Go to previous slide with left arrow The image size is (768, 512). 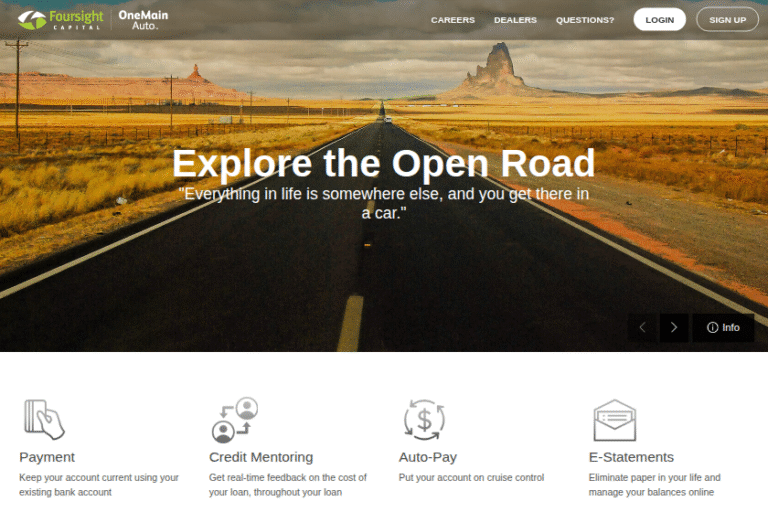coord(643,328)
